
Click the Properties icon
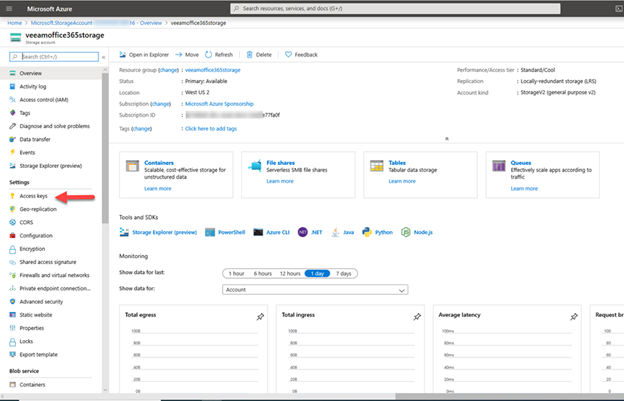tap(12, 328)
